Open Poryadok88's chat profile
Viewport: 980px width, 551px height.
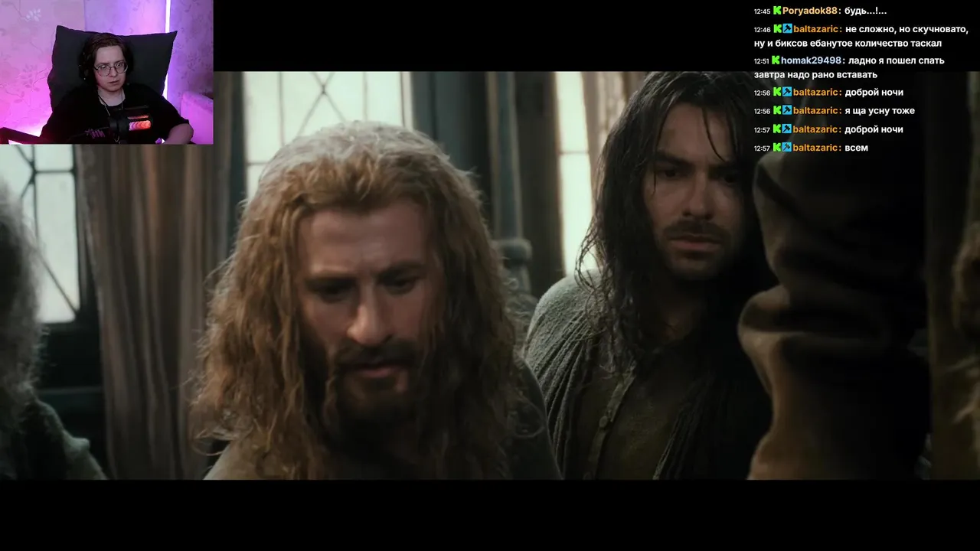click(x=812, y=11)
